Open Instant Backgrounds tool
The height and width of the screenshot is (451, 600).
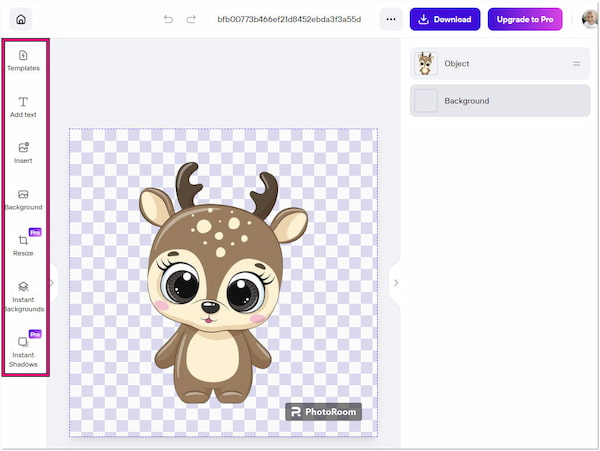point(24,296)
